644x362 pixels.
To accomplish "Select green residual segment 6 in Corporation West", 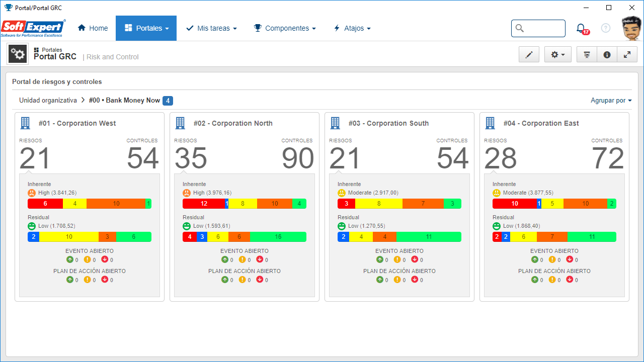I will (134, 237).
